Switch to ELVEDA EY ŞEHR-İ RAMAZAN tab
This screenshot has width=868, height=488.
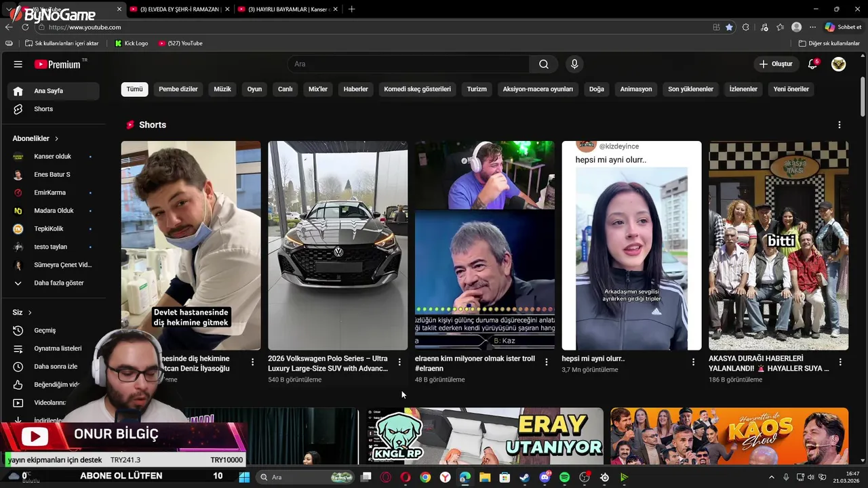(x=180, y=9)
